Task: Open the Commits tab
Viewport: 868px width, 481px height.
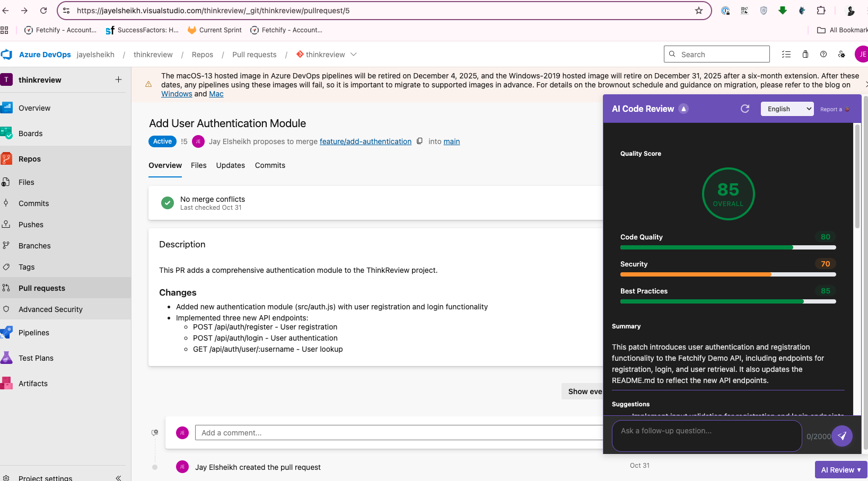Action: coord(270,165)
